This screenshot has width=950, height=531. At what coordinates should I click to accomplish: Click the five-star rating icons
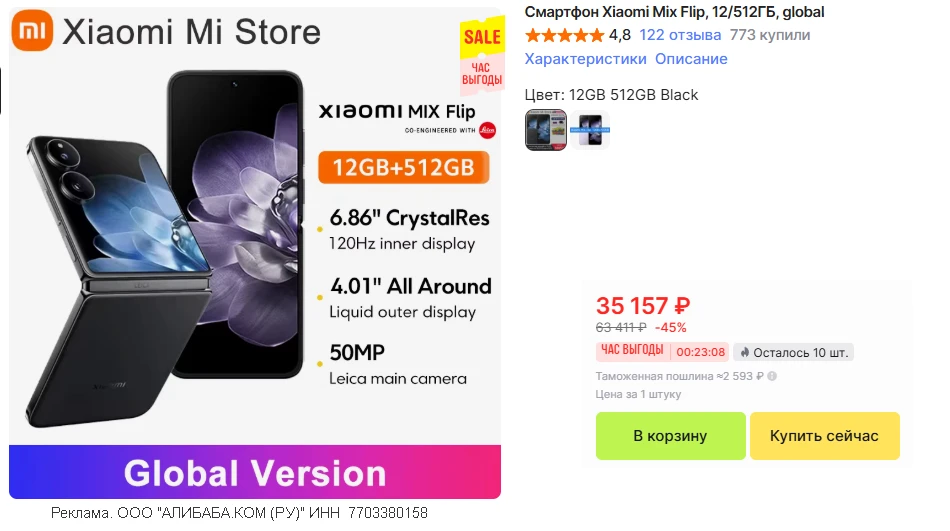(x=564, y=35)
